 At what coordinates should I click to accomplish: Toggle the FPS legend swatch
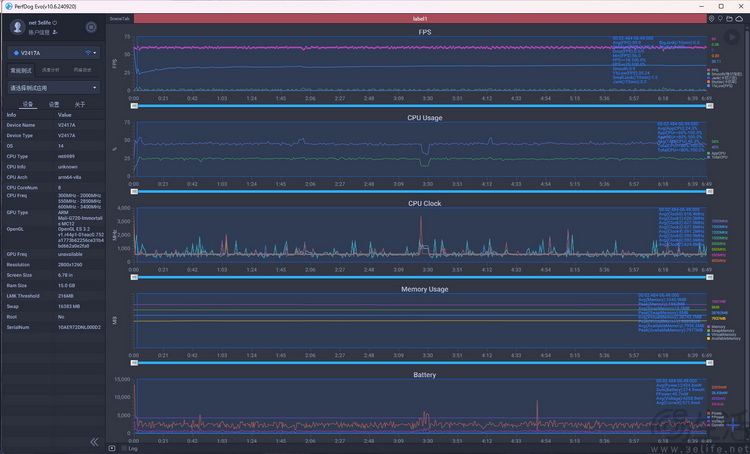coord(709,70)
